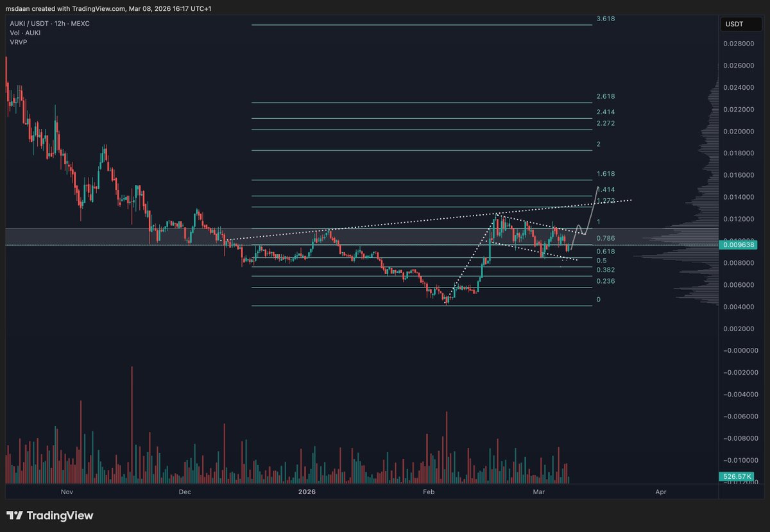Click the 0.006000 price axis label
This screenshot has height=532, width=770.
740,285
